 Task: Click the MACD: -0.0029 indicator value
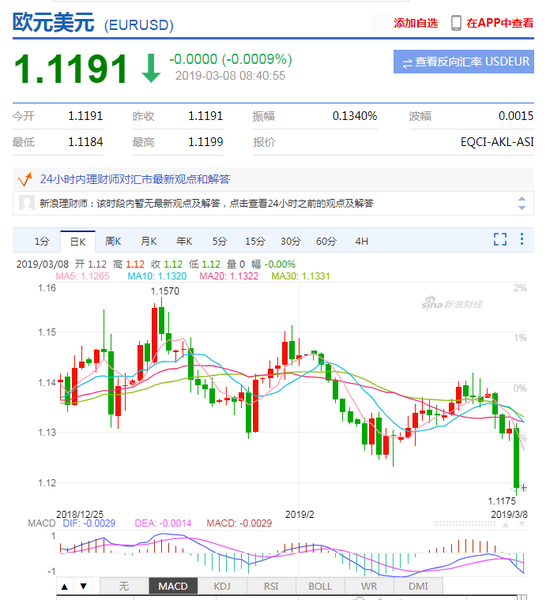click(239, 523)
